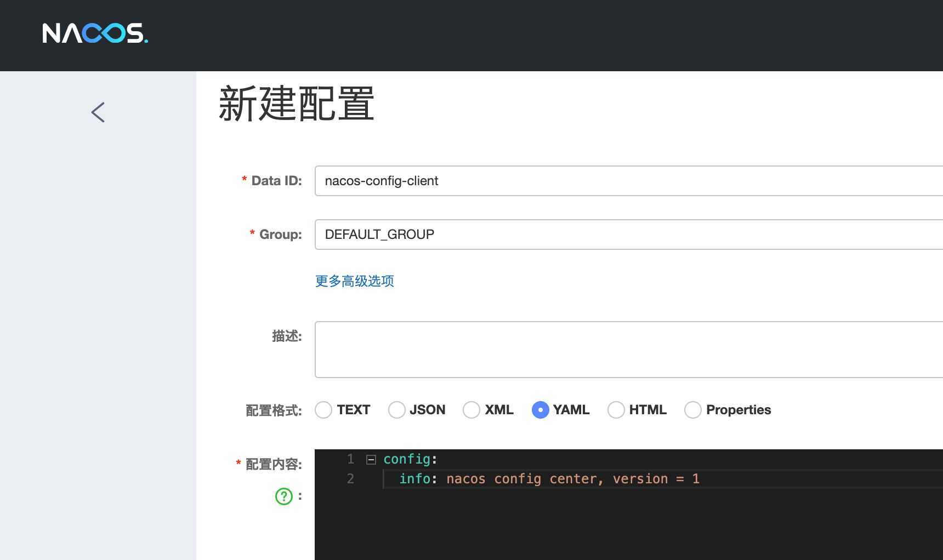Open the 更多高级选项 link

point(355,281)
